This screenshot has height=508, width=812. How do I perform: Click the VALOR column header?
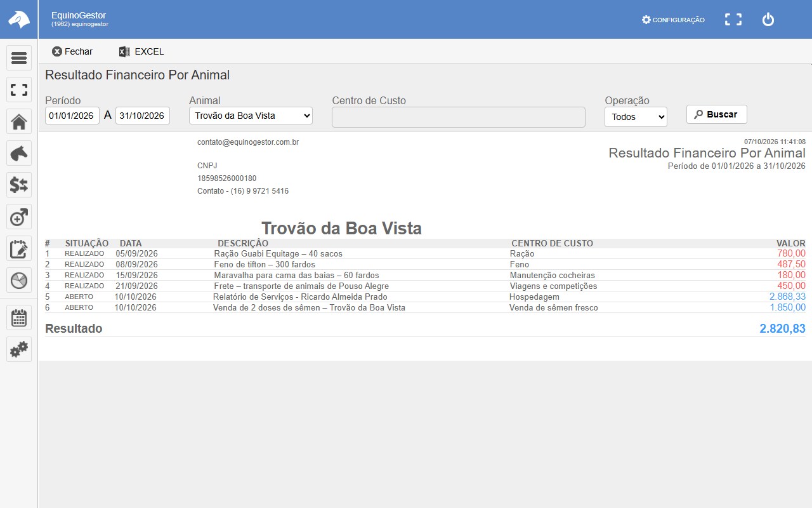(791, 243)
